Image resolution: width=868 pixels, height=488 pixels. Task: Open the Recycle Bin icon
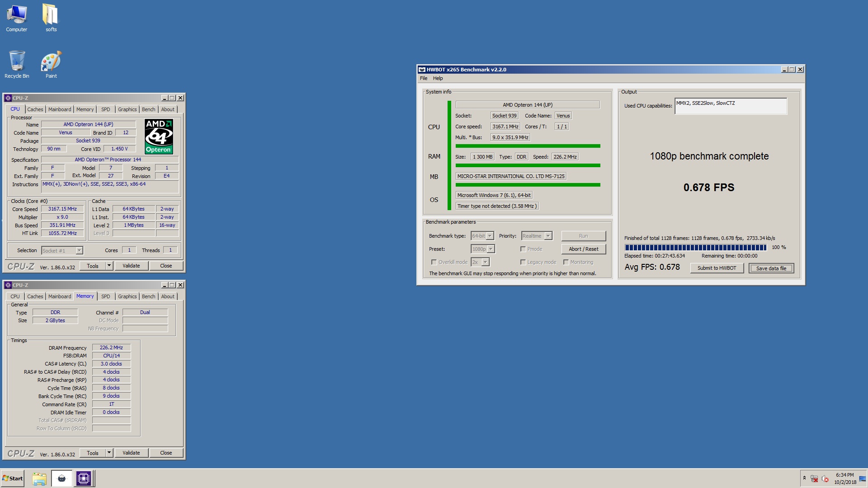point(17,65)
